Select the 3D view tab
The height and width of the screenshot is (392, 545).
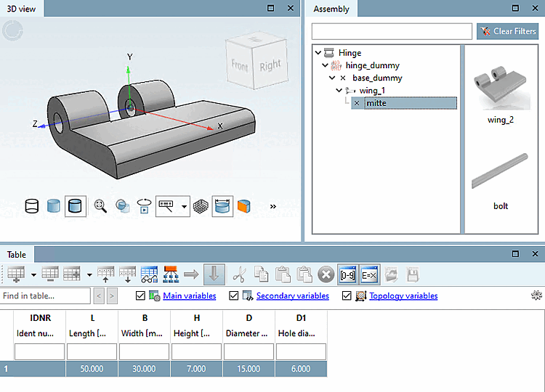pyautogui.click(x=22, y=9)
